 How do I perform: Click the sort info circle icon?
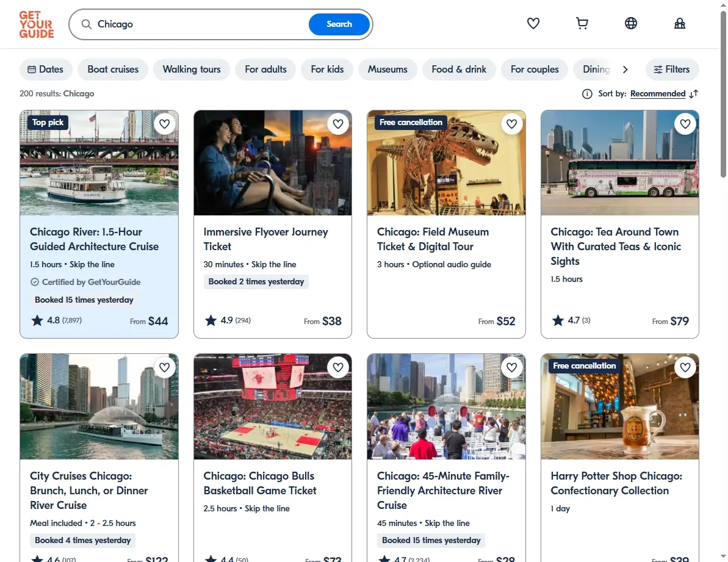click(587, 94)
